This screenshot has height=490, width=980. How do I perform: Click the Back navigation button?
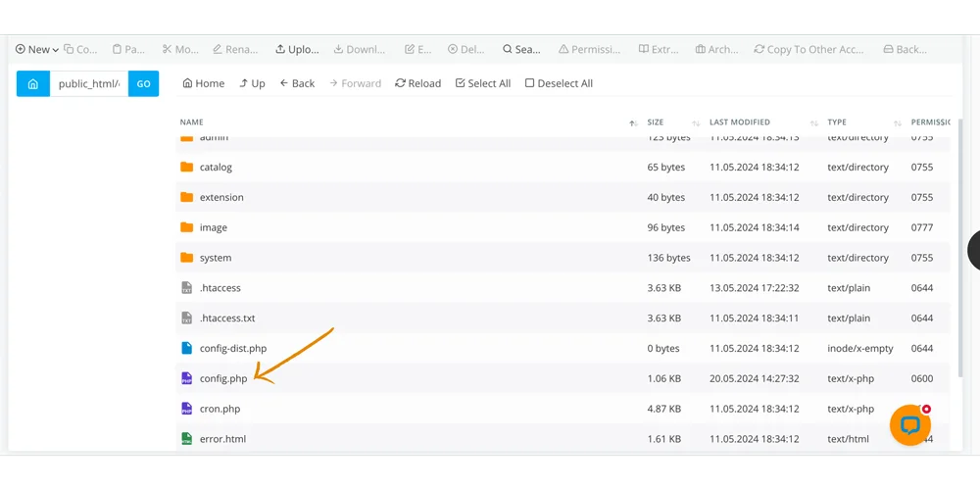click(x=297, y=83)
